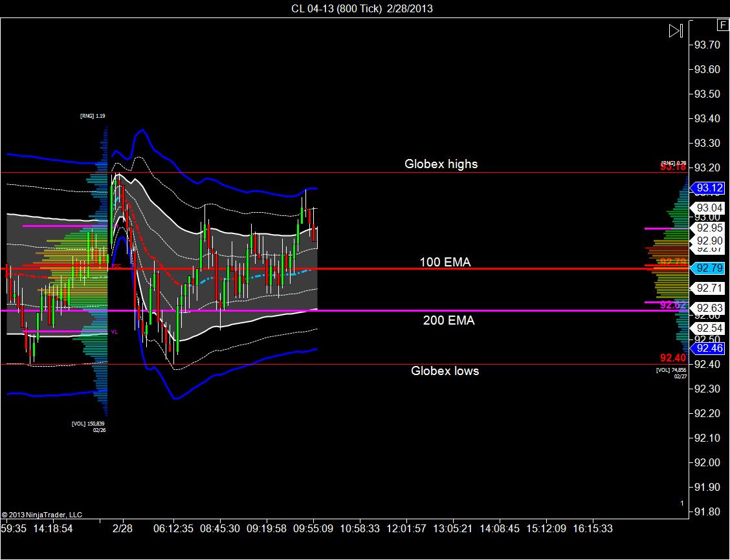Click the 100 EMA label
730x560 pixels.
445,263
